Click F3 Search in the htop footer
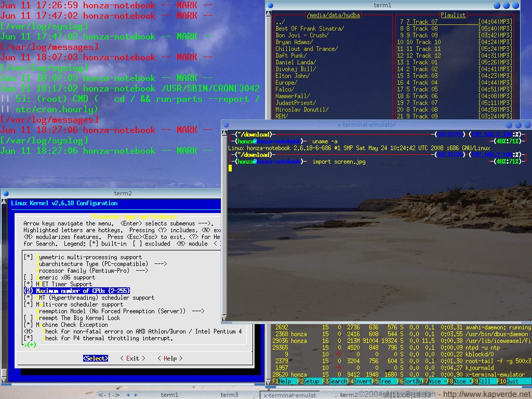This screenshot has width=532, height=399. pyautogui.click(x=335, y=381)
